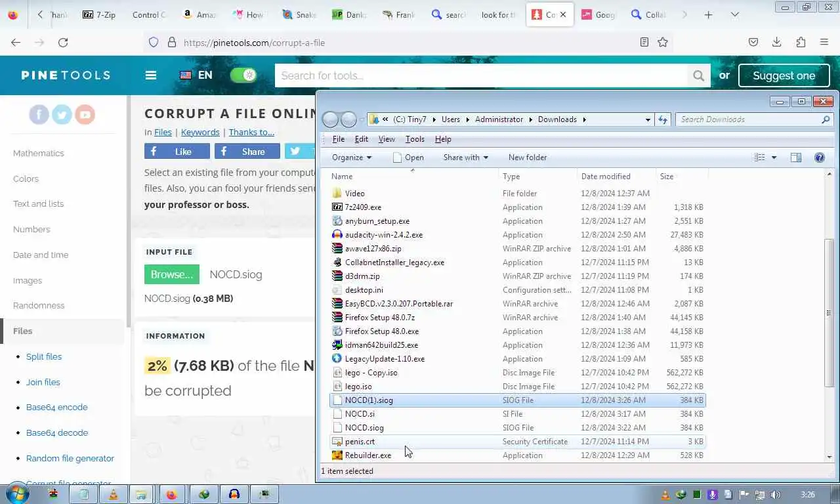Select the NOCD.si file
The image size is (840, 504).
point(517,414)
